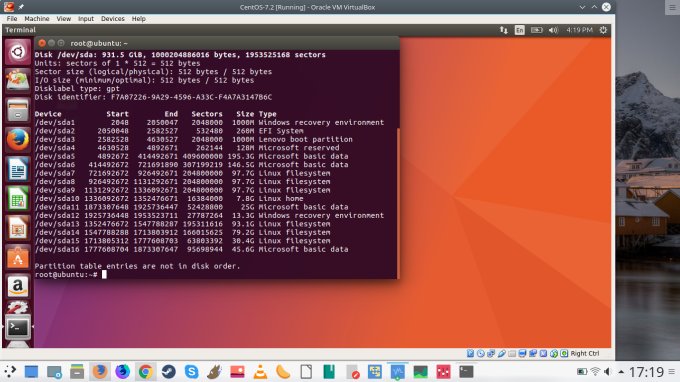Launch VLC media player from the taskbar
The width and height of the screenshot is (680, 382).
tap(260, 372)
